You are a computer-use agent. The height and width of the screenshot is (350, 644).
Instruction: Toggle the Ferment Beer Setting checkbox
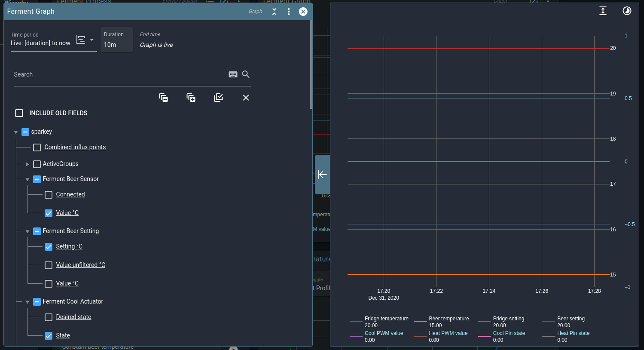(x=37, y=231)
